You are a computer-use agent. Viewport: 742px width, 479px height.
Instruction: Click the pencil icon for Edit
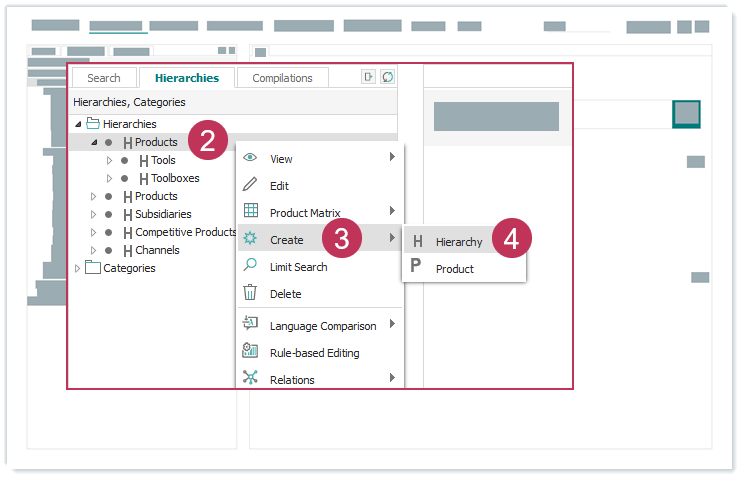coord(250,185)
